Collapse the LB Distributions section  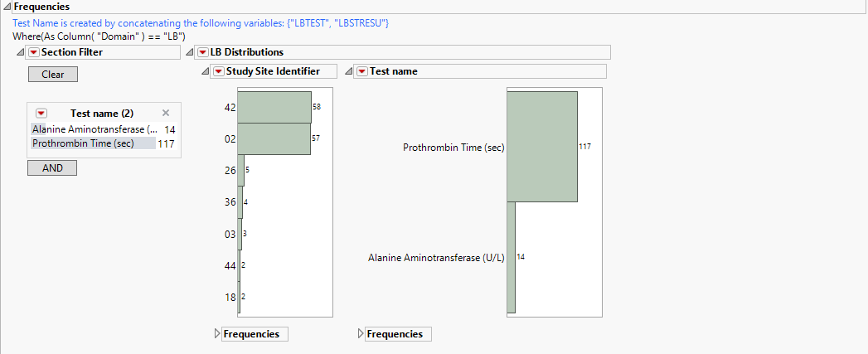(x=190, y=53)
